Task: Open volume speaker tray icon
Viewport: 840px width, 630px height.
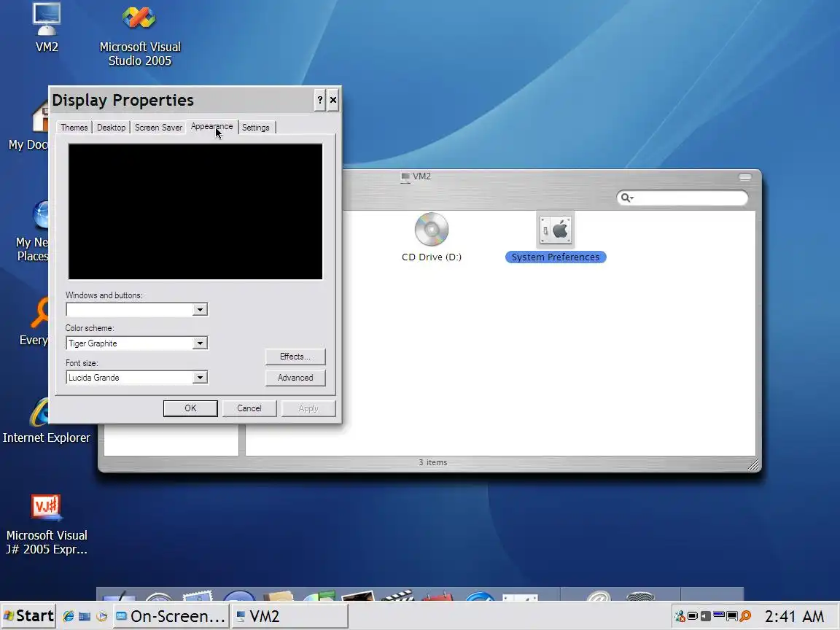Action: (706, 616)
